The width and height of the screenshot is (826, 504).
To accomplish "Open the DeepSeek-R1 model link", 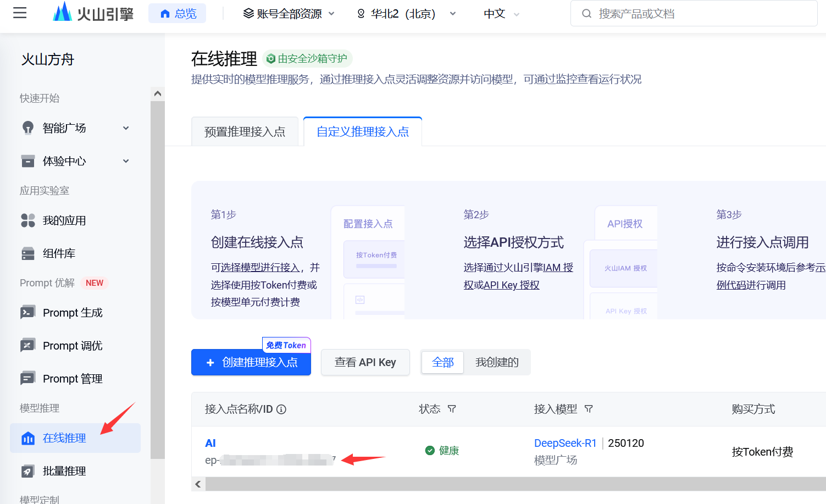I will point(566,443).
